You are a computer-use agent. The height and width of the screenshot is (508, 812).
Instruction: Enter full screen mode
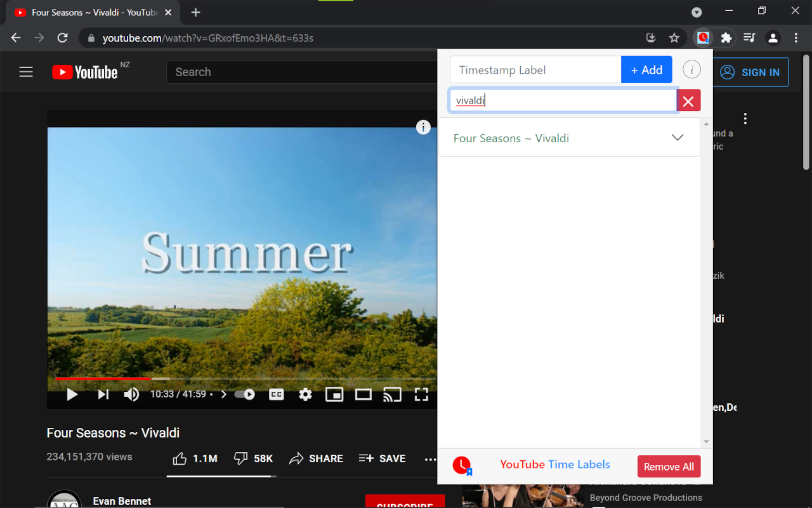coord(421,395)
